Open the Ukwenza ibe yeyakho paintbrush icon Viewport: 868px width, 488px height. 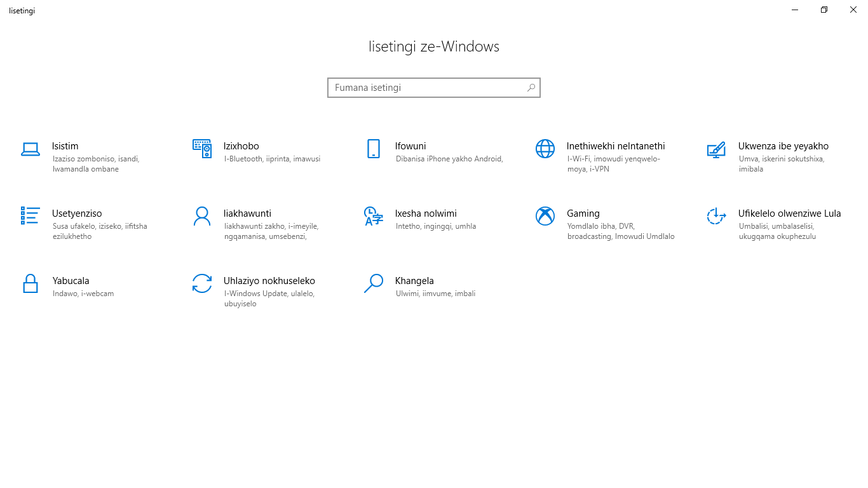(x=717, y=149)
